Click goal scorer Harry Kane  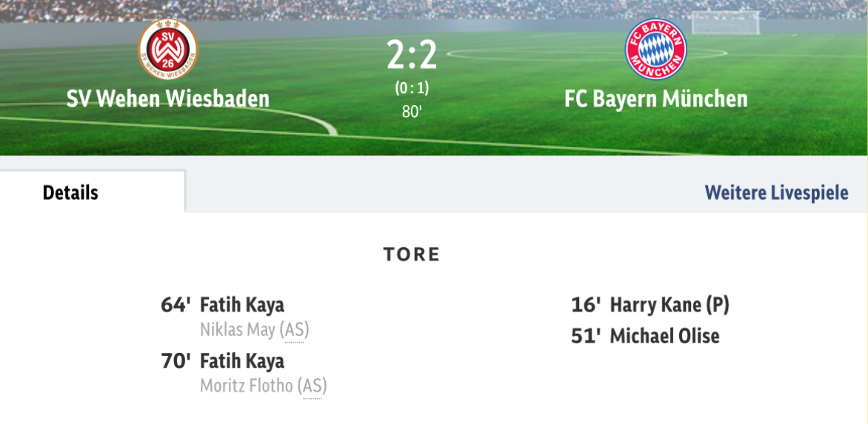tap(654, 305)
